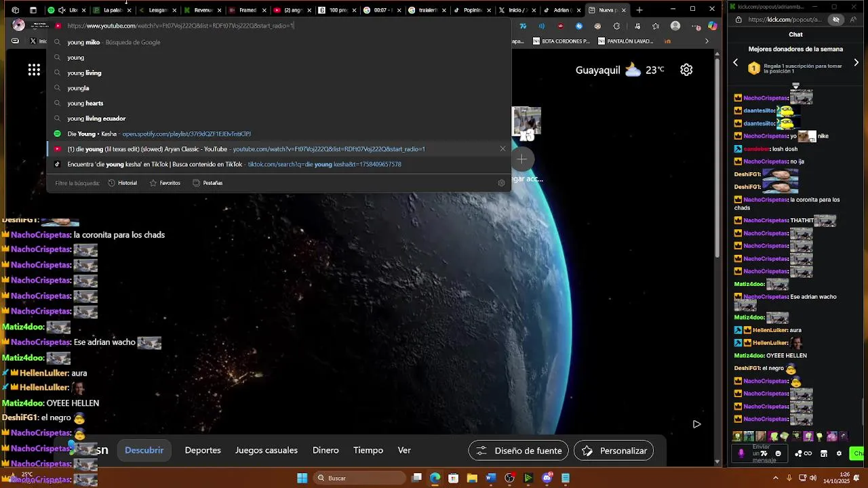Image resolution: width=868 pixels, height=488 pixels.
Task: Open the Die Young Kesha Spotify suggestion
Action: 279,134
